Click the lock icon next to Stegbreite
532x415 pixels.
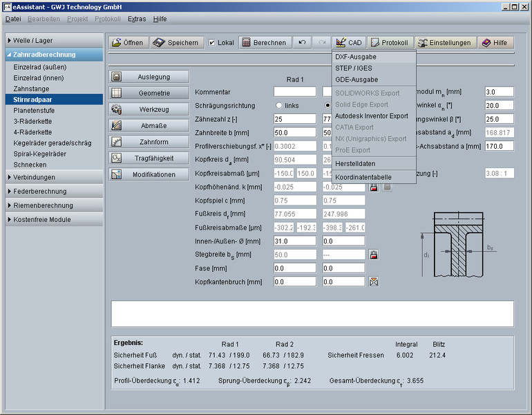(374, 255)
